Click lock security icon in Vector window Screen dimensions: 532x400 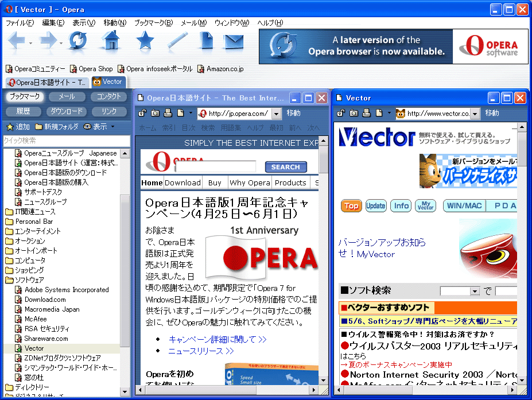(341, 113)
